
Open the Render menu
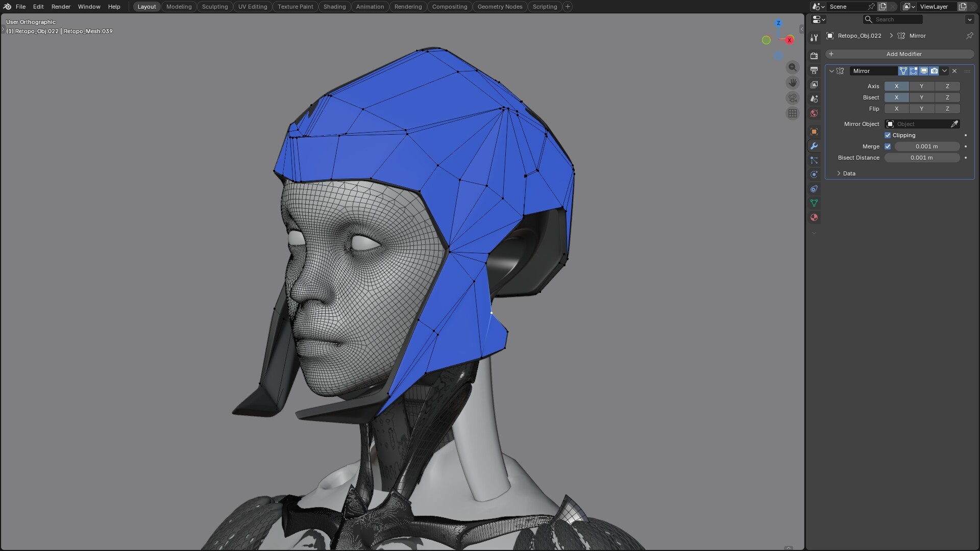coord(61,7)
